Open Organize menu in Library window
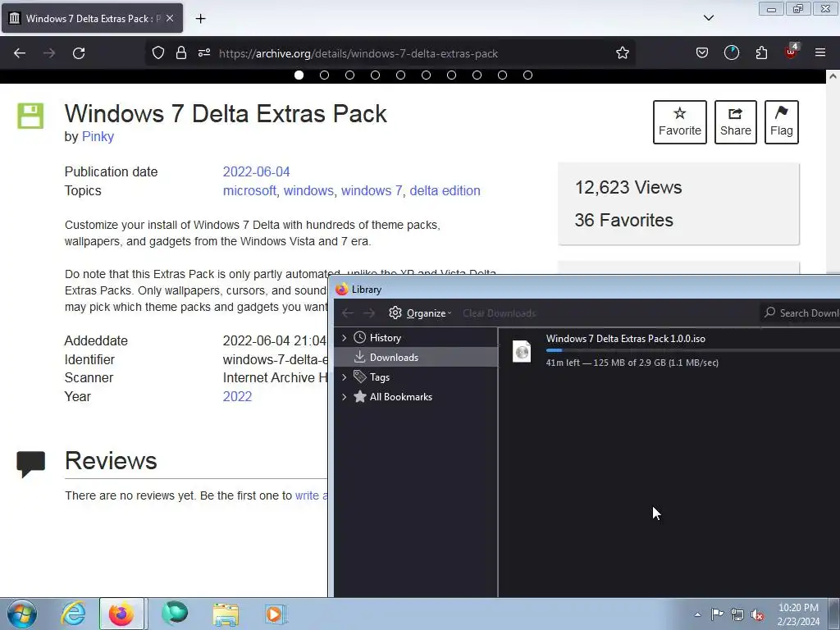 (421, 313)
